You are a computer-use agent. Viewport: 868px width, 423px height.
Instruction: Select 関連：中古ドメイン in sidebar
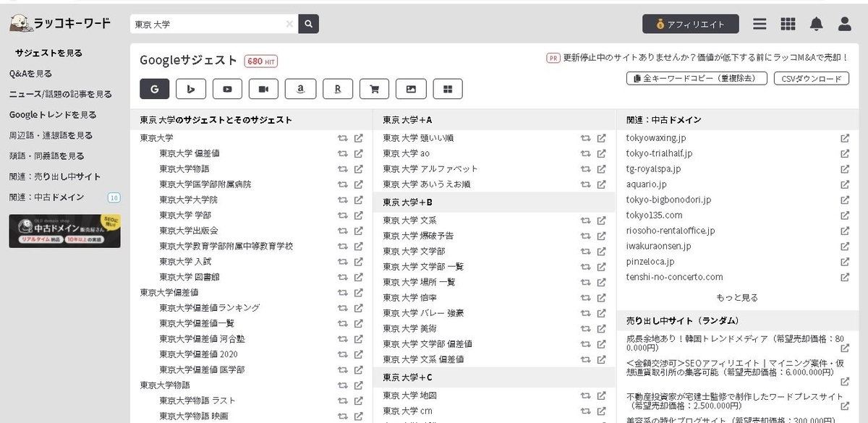[46, 197]
